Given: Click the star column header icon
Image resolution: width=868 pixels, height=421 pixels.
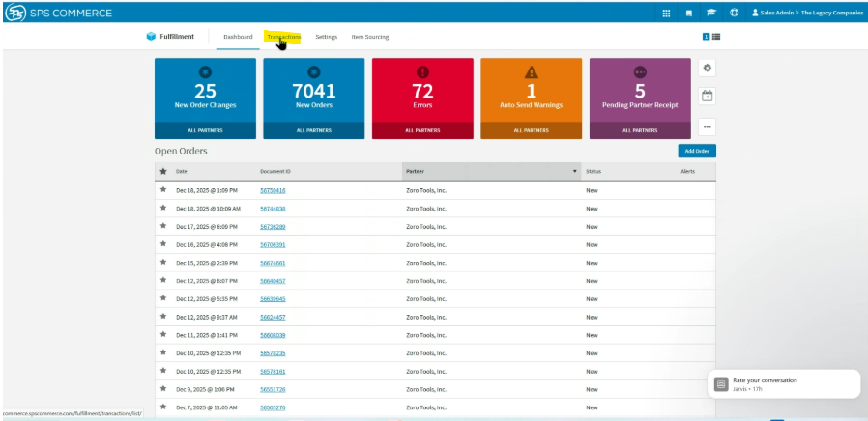Looking at the screenshot, I should click(x=162, y=172).
